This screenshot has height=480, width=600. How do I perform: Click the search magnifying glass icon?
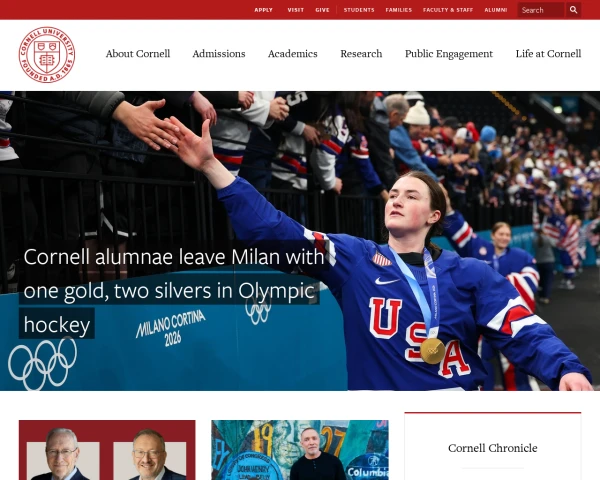pos(573,10)
